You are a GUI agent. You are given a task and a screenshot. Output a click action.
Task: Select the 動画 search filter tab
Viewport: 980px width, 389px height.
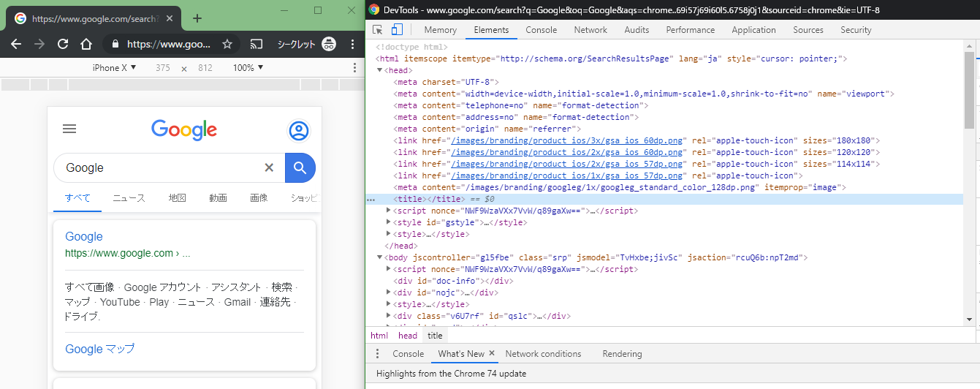[218, 198]
